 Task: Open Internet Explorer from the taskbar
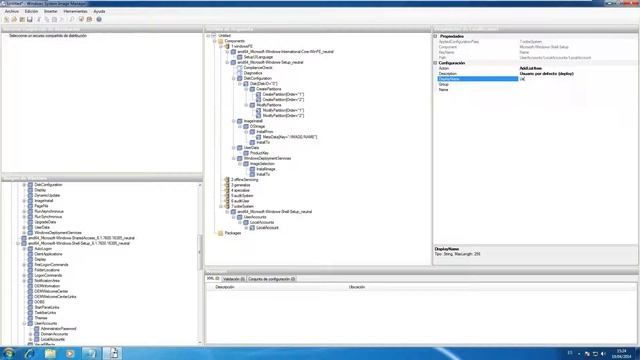[29, 353]
